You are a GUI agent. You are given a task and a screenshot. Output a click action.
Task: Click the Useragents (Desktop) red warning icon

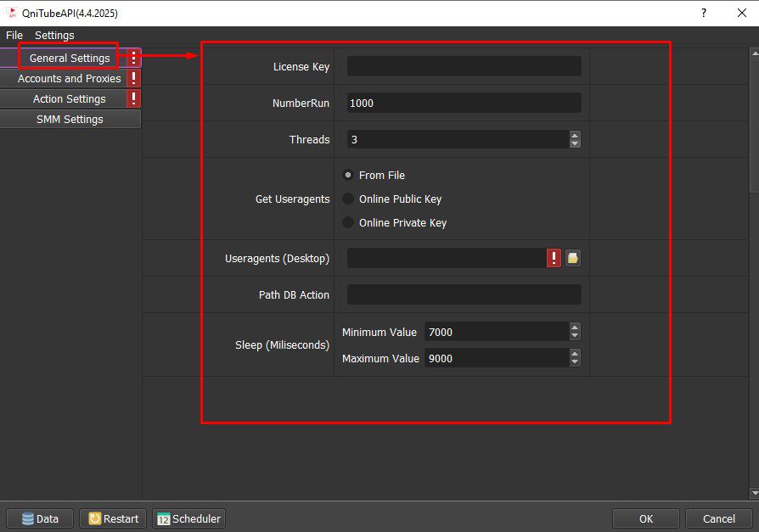point(554,258)
